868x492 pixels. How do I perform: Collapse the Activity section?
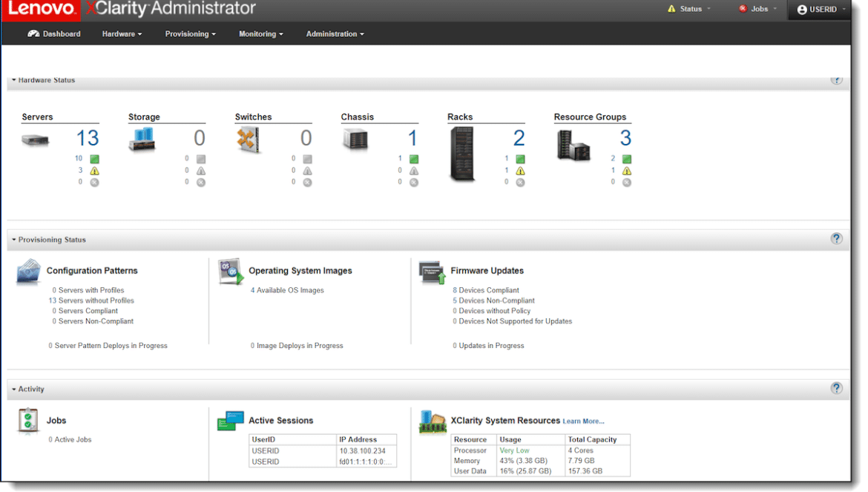(14, 389)
